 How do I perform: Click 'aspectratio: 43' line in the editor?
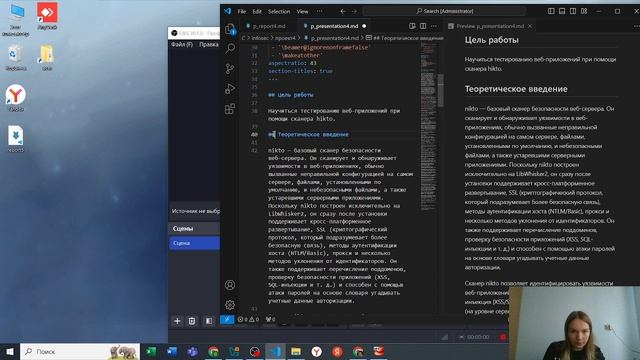point(292,63)
